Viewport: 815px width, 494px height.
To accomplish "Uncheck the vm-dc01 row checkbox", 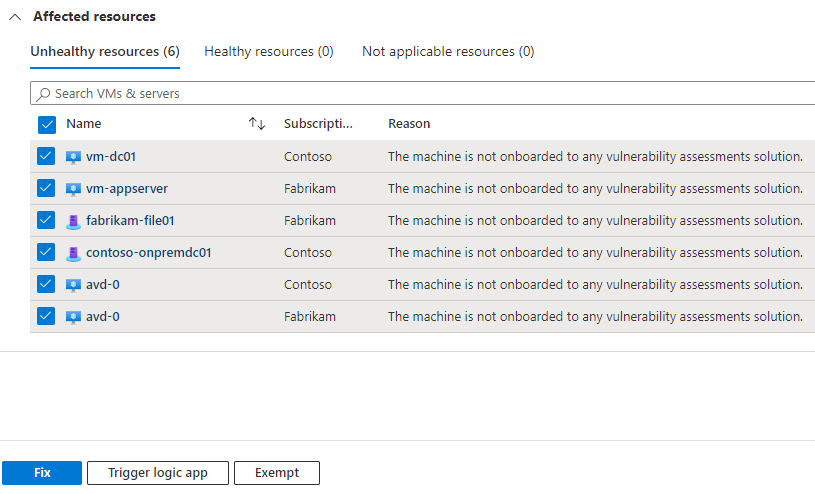I will click(46, 157).
